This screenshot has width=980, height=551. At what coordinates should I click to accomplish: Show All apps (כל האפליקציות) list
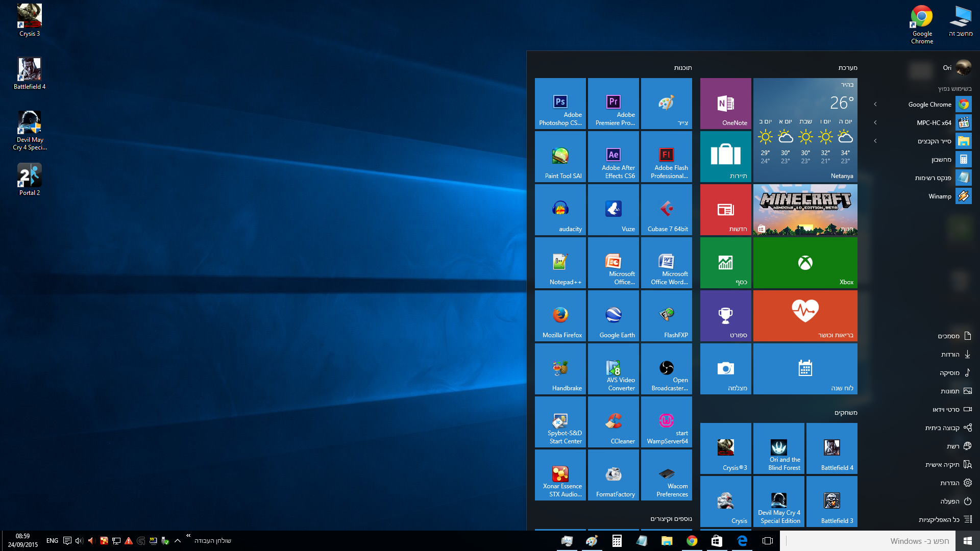[944, 519]
